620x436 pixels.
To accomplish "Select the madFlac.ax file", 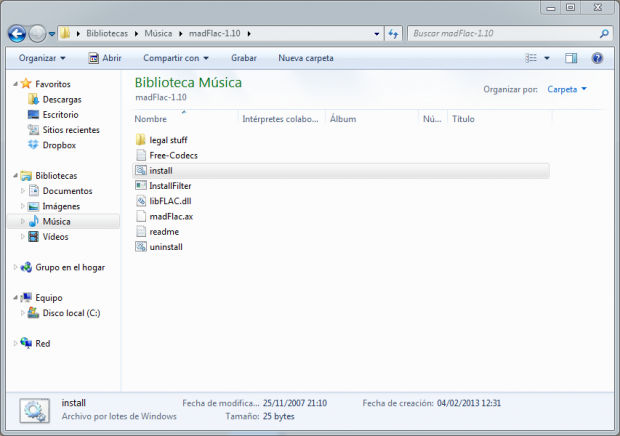I will (164, 217).
